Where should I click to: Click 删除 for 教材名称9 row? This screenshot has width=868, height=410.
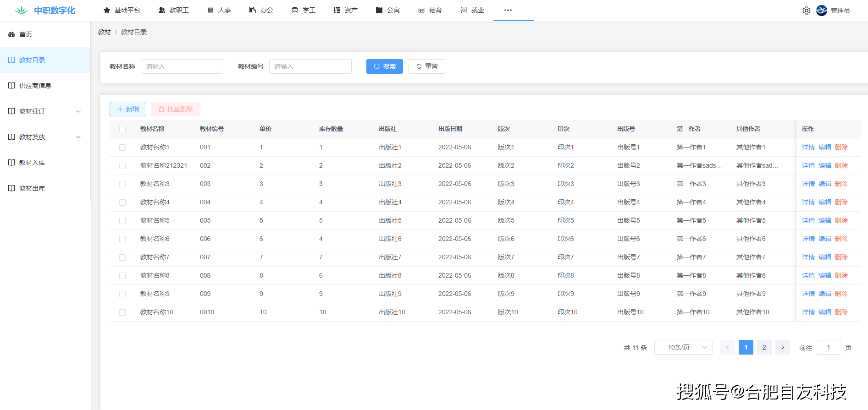point(841,294)
